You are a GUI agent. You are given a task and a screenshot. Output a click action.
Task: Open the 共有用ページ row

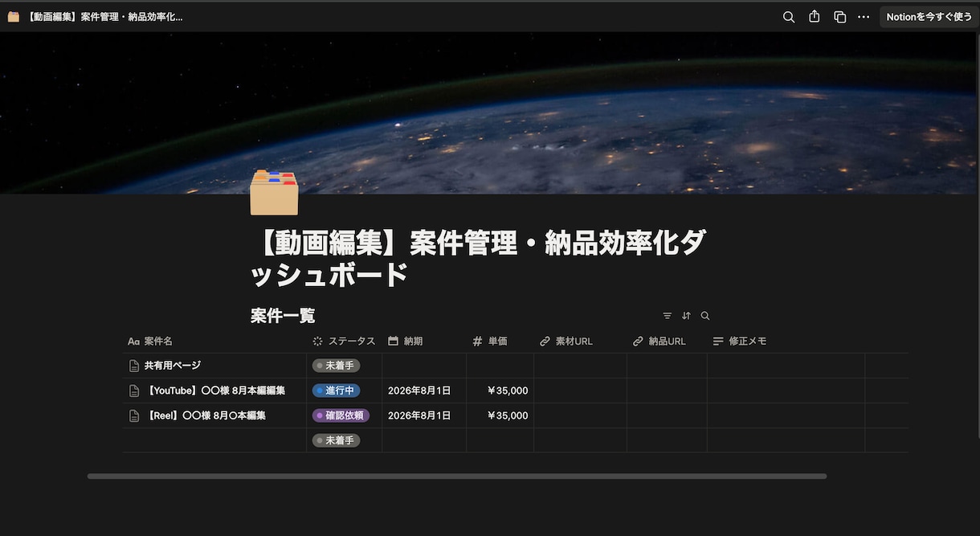click(x=173, y=366)
